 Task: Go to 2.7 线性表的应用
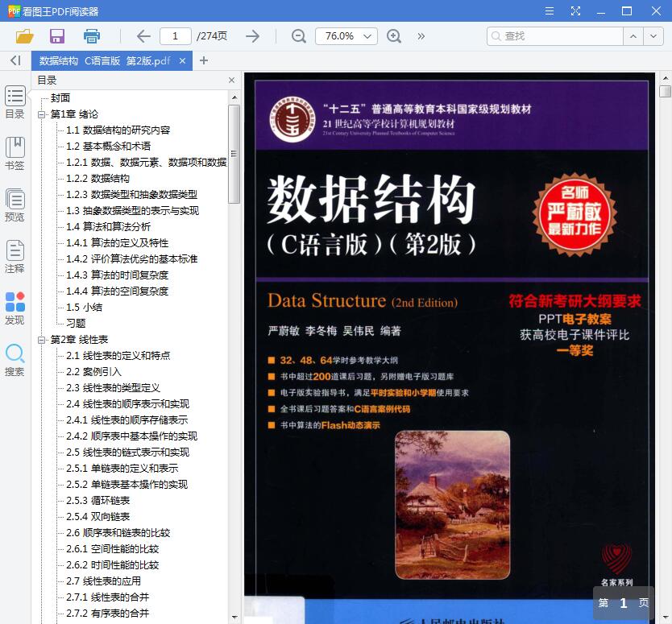pos(103,581)
